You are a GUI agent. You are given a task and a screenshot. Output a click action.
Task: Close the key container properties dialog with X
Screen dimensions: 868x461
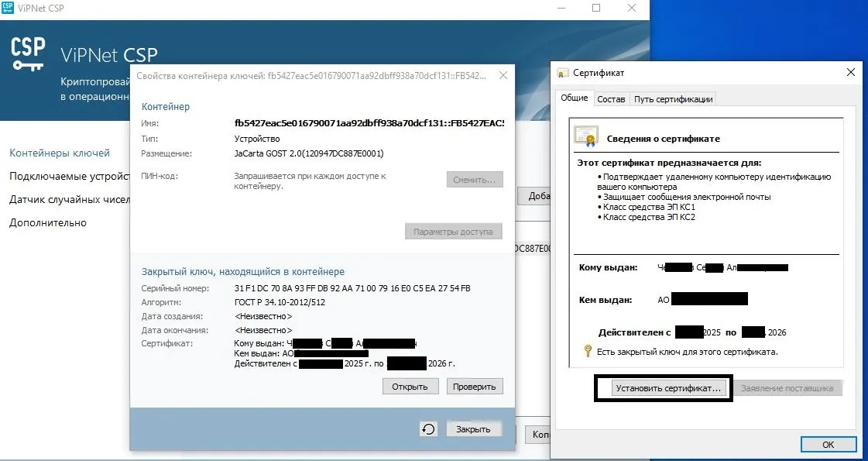[503, 75]
